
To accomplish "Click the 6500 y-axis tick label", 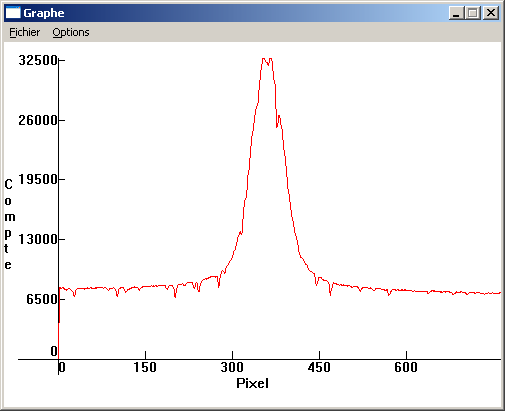I will (x=42, y=299).
